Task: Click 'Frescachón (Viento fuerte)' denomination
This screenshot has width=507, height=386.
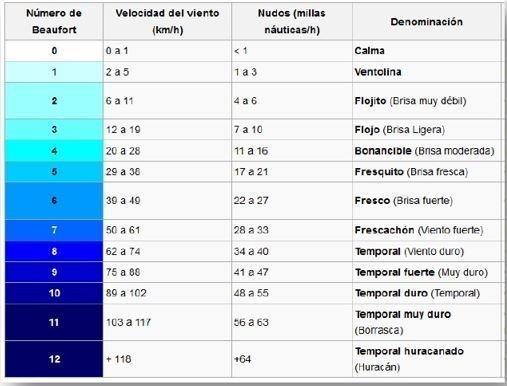Action: 419,230
